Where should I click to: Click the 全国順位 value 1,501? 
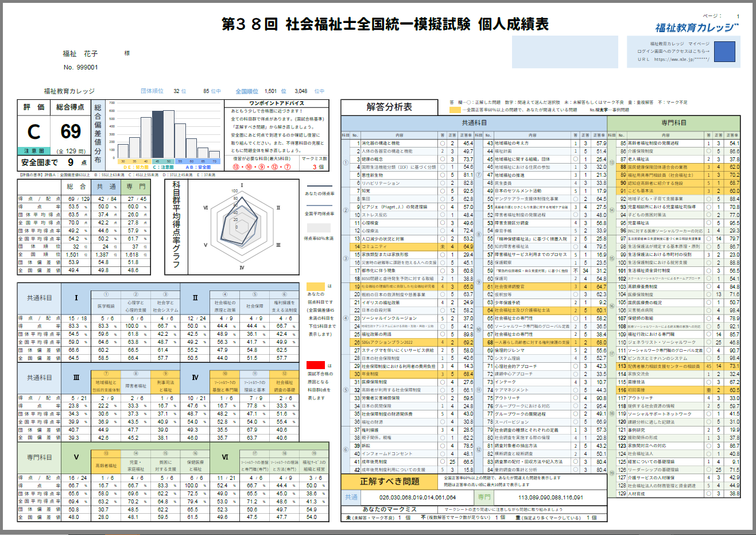[x=271, y=91]
